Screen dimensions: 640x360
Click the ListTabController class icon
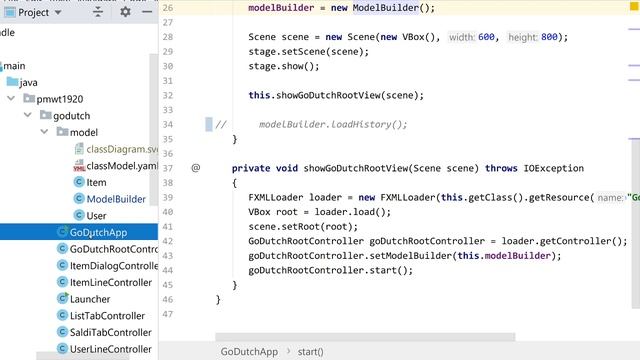pyautogui.click(x=62, y=315)
